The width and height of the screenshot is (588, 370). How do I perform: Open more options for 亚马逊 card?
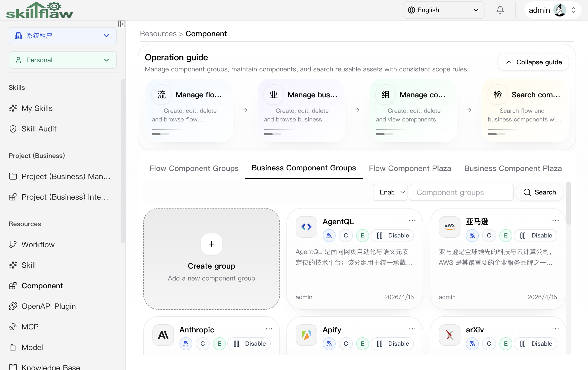(556, 221)
